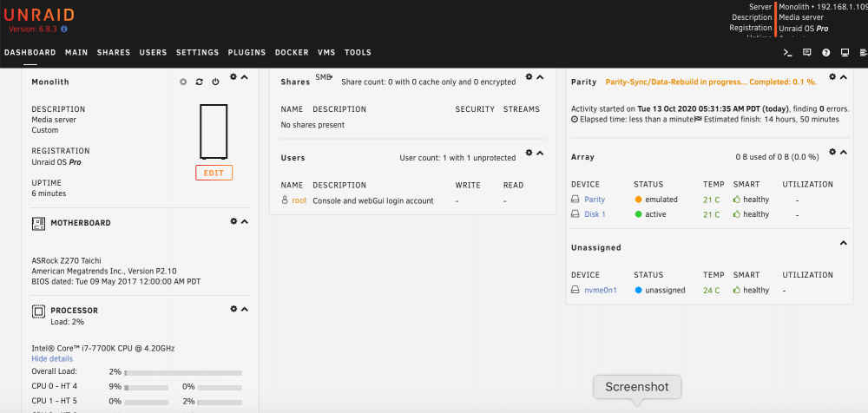This screenshot has width=868, height=413.
Task: Click the CPU 1 load bar at 0%
Action: click(146, 403)
